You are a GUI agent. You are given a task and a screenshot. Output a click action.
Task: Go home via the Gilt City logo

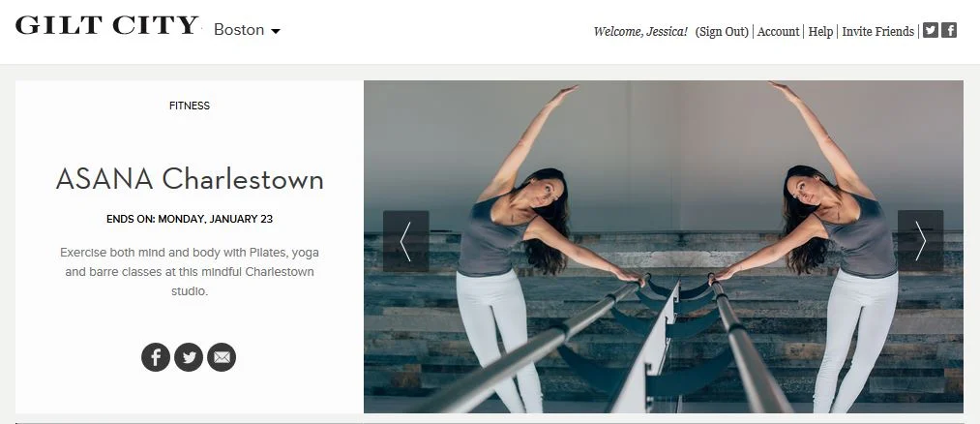pos(106,25)
